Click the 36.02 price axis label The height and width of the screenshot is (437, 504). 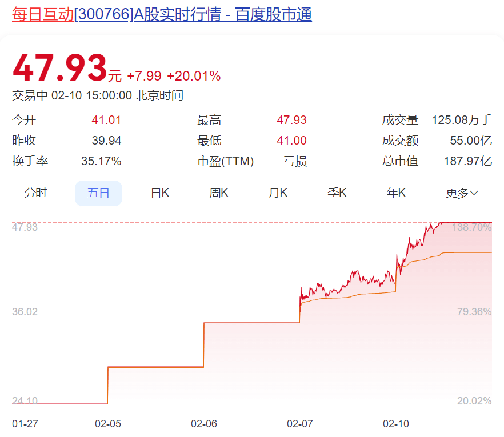(25, 312)
